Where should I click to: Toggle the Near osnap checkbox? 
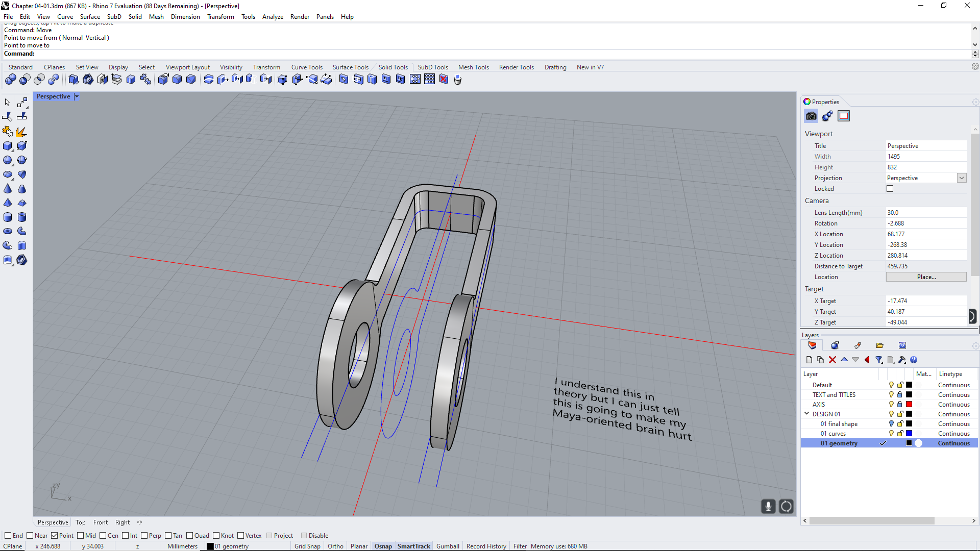[x=30, y=536]
